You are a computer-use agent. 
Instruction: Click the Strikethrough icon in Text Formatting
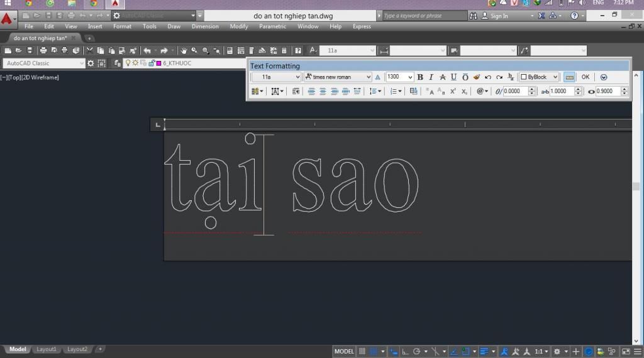coord(442,77)
